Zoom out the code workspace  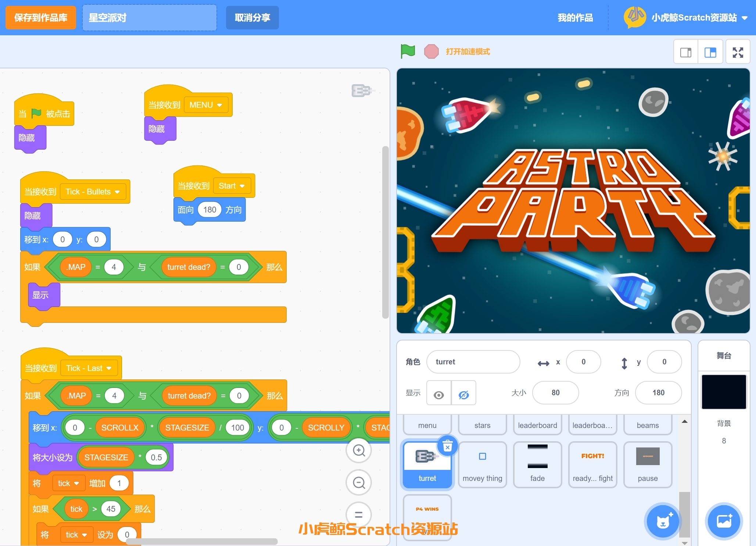(359, 482)
